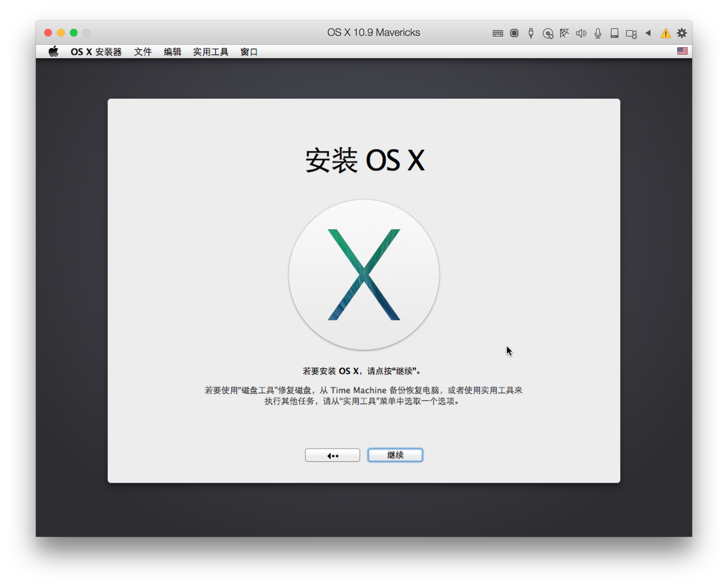This screenshot has height=588, width=728.
Task: Click the back arrow icon in VM toolbar
Action: click(648, 33)
